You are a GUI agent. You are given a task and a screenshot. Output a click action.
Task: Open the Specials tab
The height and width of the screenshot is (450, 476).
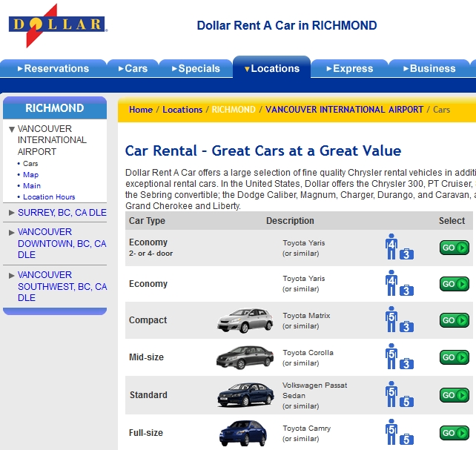196,69
